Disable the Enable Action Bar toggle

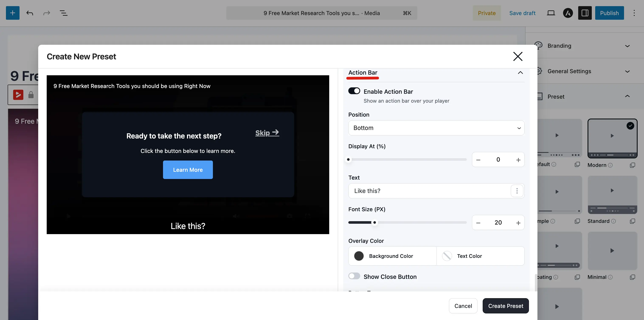click(x=354, y=91)
